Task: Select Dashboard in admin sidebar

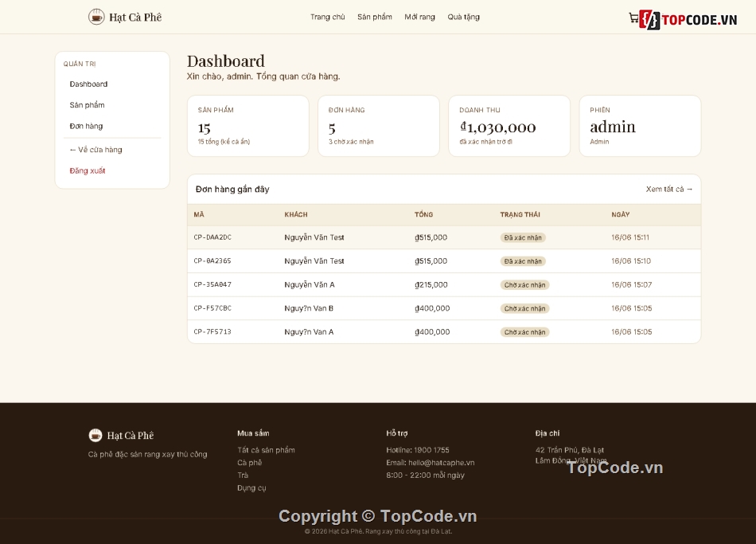Action: tap(88, 84)
